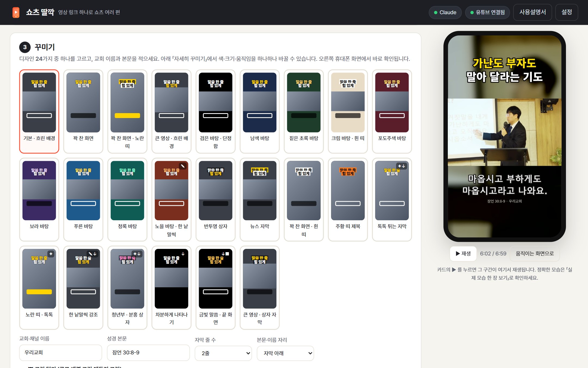The image size is (588, 368).
Task: Choose the 남색 바탕 design option
Action: click(x=260, y=111)
